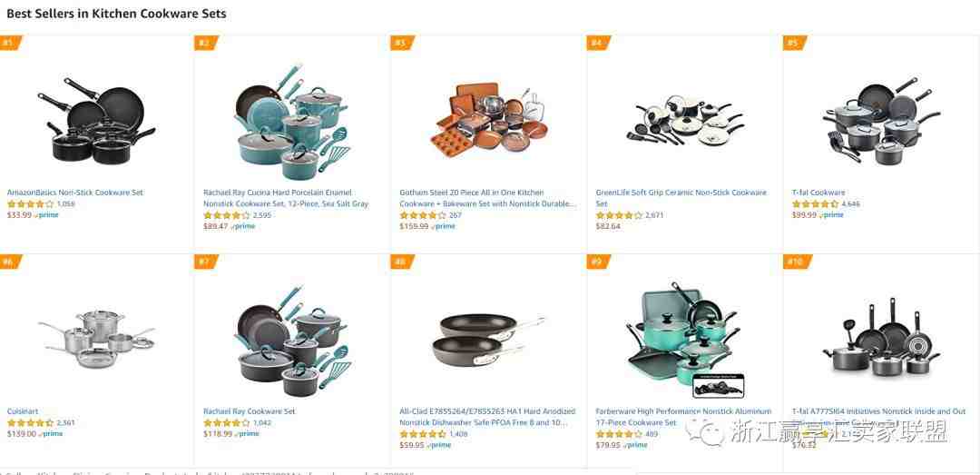This screenshot has height=475, width=980.
Task: View the 4,646 reviews for T-fal Cookware
Action: pyautogui.click(x=850, y=204)
